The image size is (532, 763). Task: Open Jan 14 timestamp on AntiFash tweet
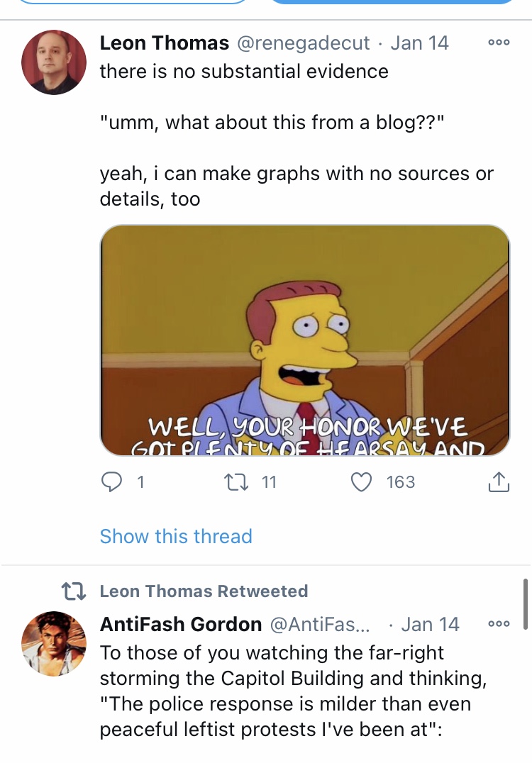(x=430, y=624)
